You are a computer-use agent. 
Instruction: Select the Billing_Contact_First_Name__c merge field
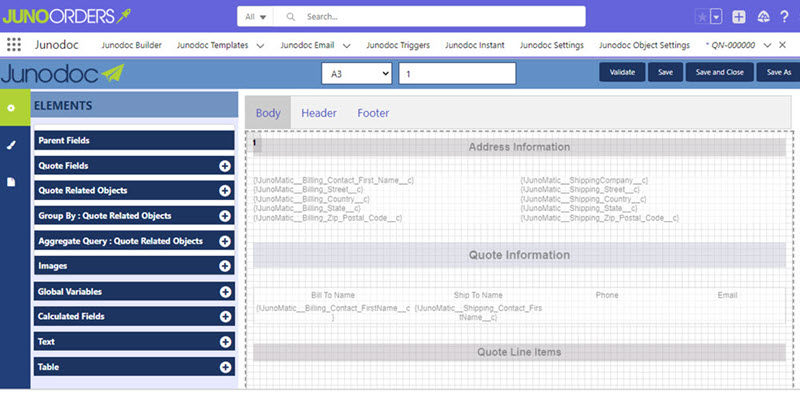coord(334,181)
